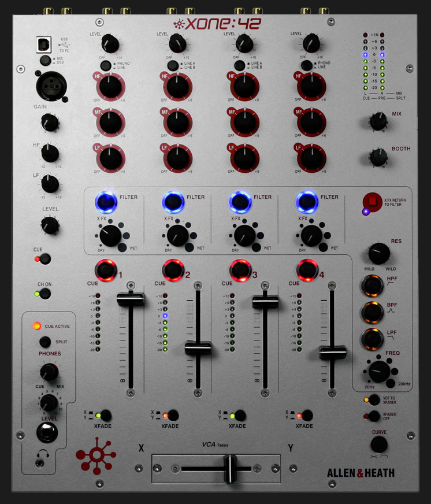Click the channel 4 LEVEL knob

pyautogui.click(x=311, y=43)
